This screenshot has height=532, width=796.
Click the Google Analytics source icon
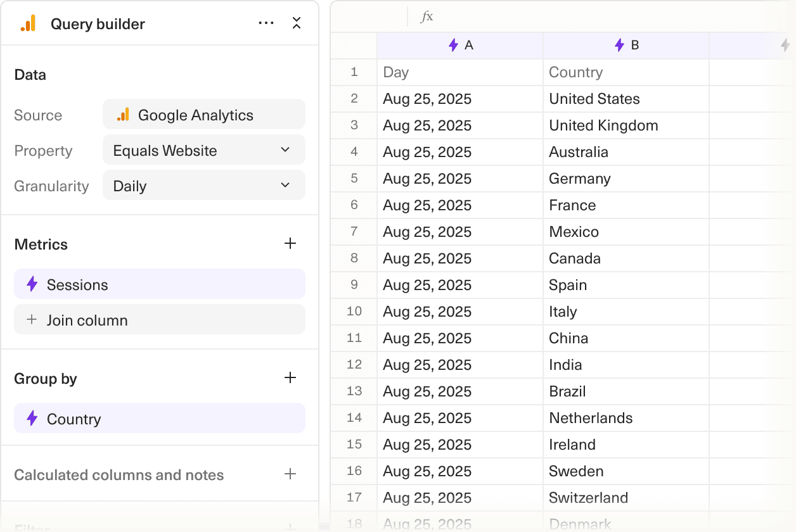coord(124,115)
